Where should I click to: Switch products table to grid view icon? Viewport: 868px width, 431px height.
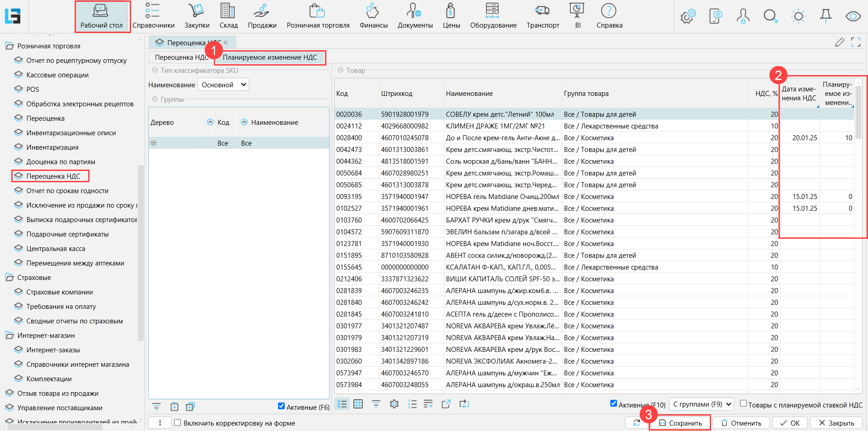pos(358,404)
